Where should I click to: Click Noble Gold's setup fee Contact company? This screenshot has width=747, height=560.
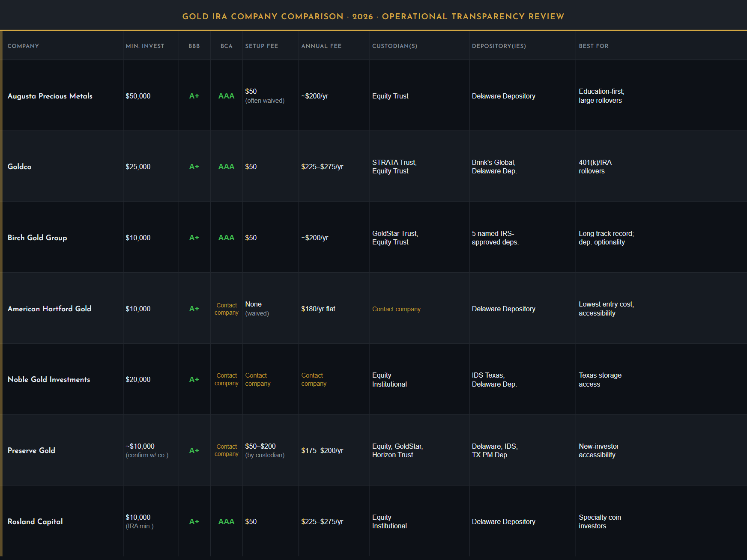tap(258, 379)
